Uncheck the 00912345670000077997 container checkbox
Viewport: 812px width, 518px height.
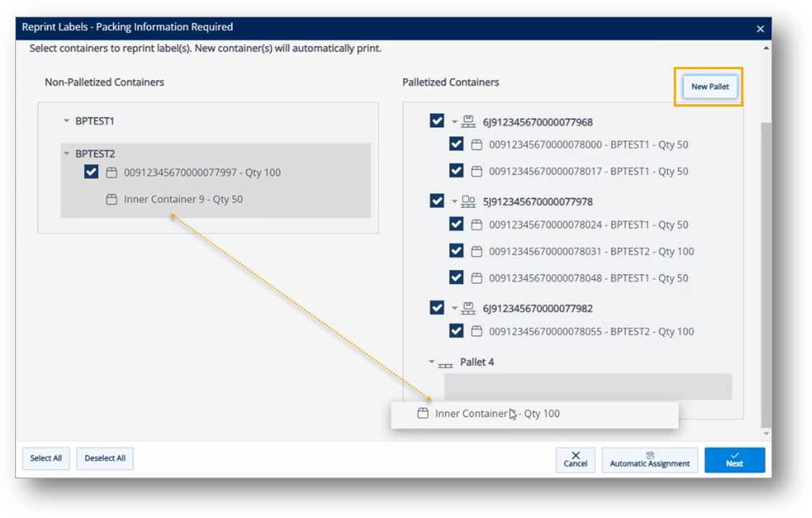(91, 172)
